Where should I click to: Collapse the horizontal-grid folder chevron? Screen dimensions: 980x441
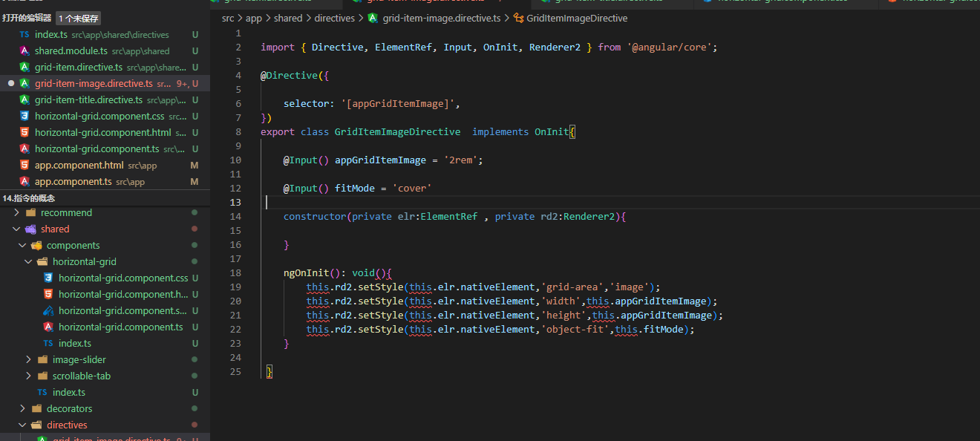pyautogui.click(x=29, y=262)
